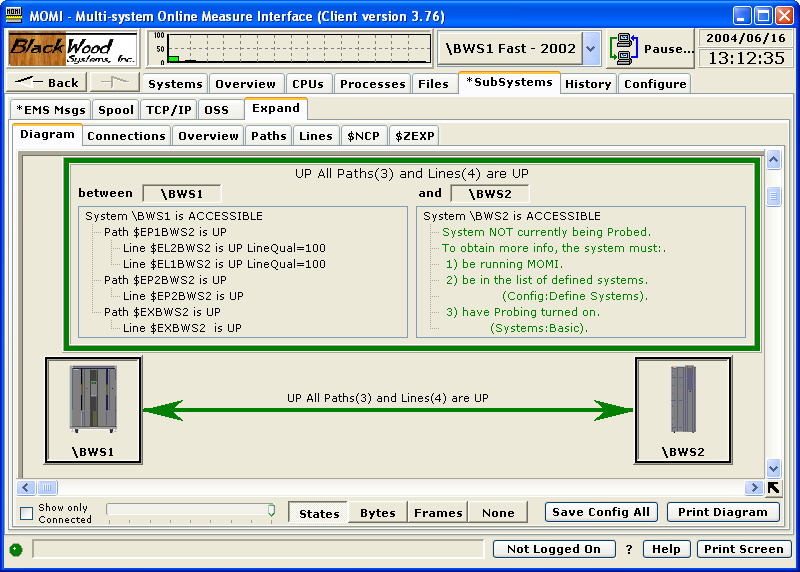Switch to the Processes tab
800x572 pixels.
tap(372, 84)
